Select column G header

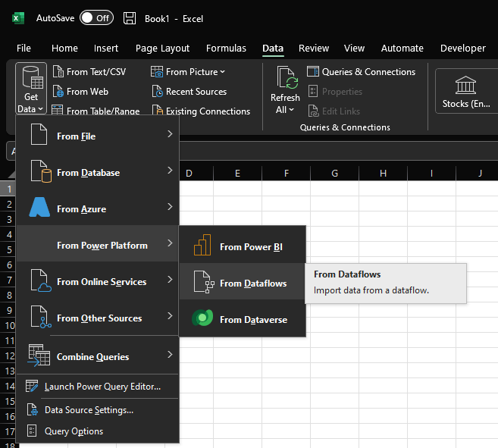click(334, 173)
